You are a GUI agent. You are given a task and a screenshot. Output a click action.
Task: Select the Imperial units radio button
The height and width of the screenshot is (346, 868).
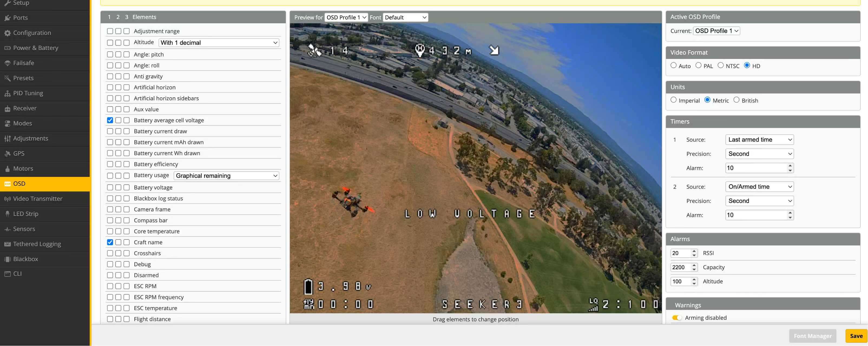[674, 100]
